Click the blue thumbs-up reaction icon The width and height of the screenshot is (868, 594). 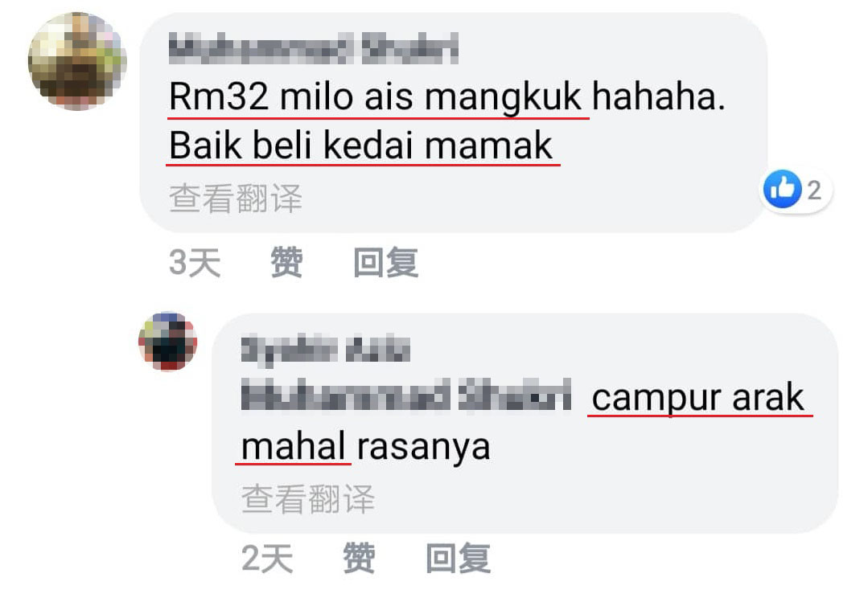[782, 189]
